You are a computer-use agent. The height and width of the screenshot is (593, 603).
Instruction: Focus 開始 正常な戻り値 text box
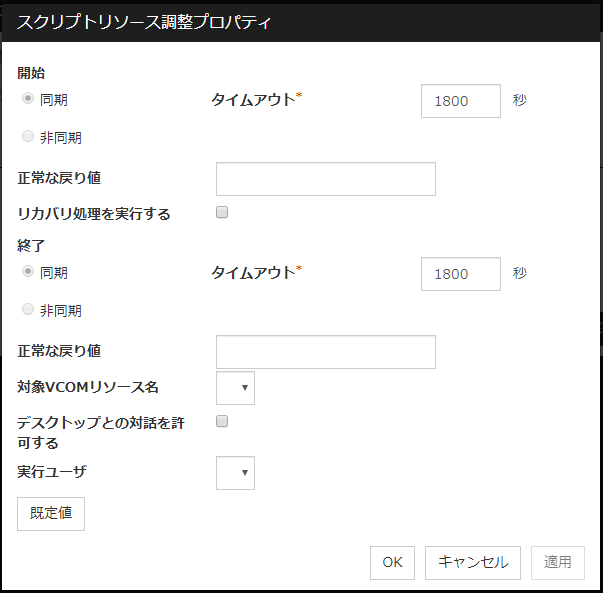[326, 179]
